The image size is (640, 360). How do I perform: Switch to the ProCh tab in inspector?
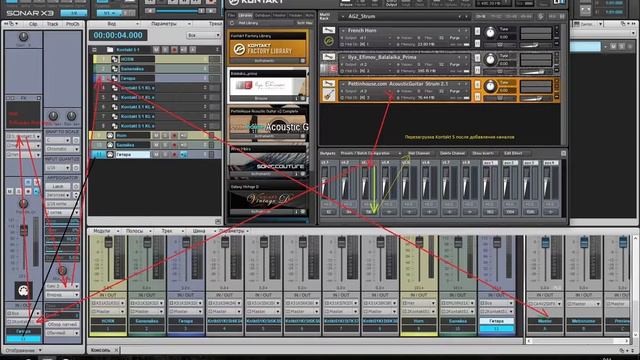(73, 24)
